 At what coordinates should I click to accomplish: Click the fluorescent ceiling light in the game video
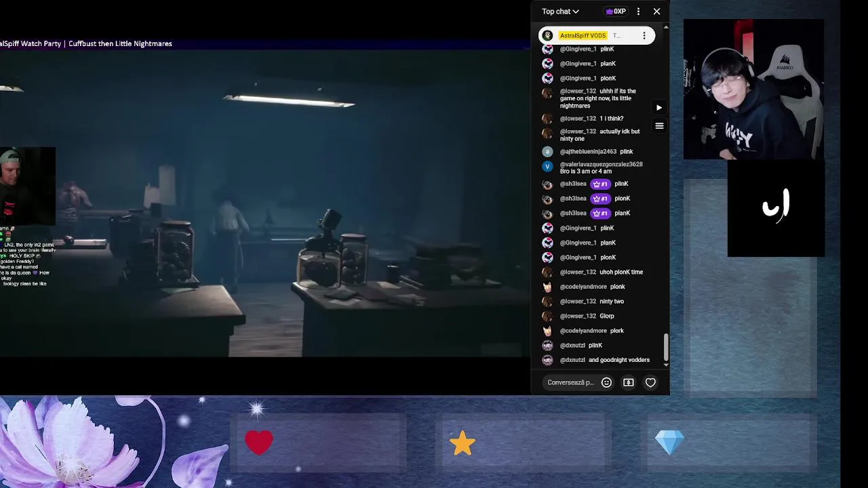point(290,101)
